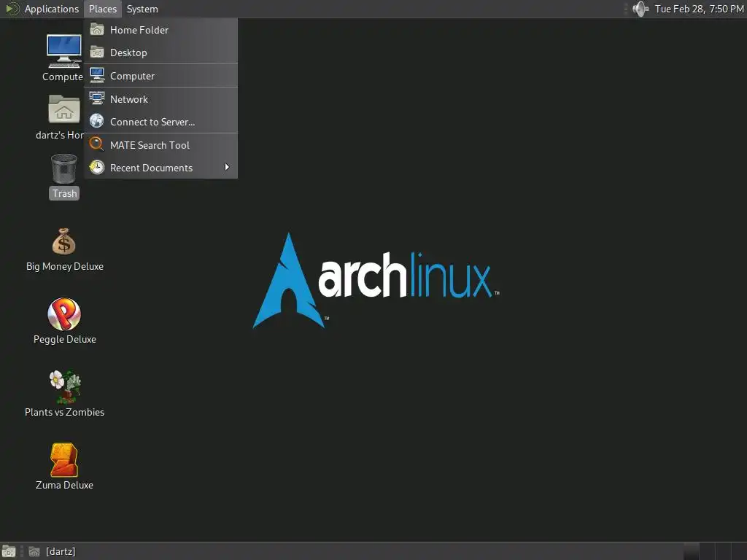This screenshot has width=747, height=560.
Task: Select Computer in the Places menu
Action: (161, 76)
